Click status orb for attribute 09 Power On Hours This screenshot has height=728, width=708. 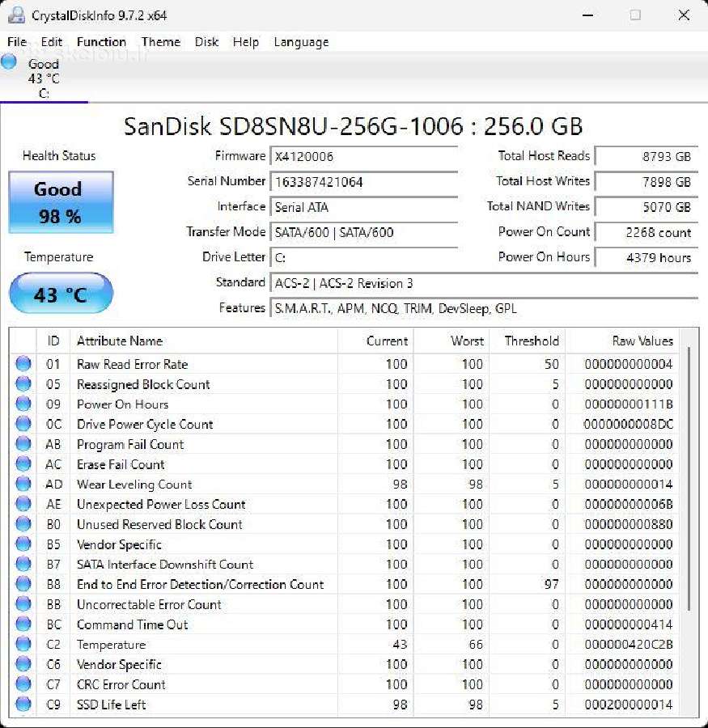tap(23, 404)
